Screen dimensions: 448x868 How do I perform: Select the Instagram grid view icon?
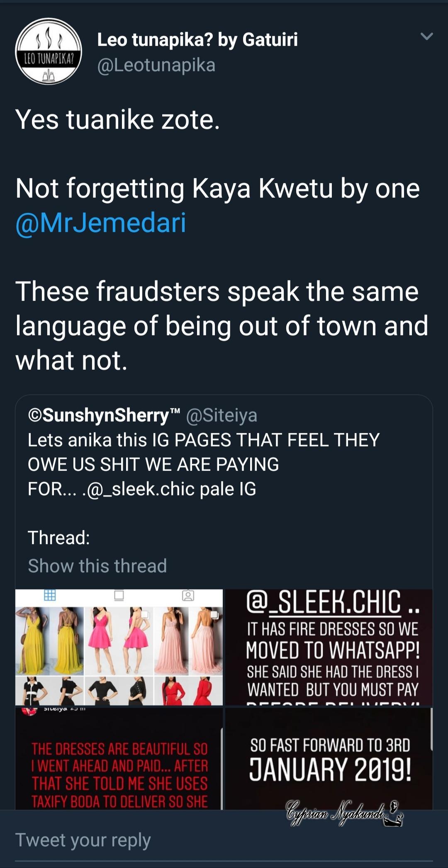point(50,595)
